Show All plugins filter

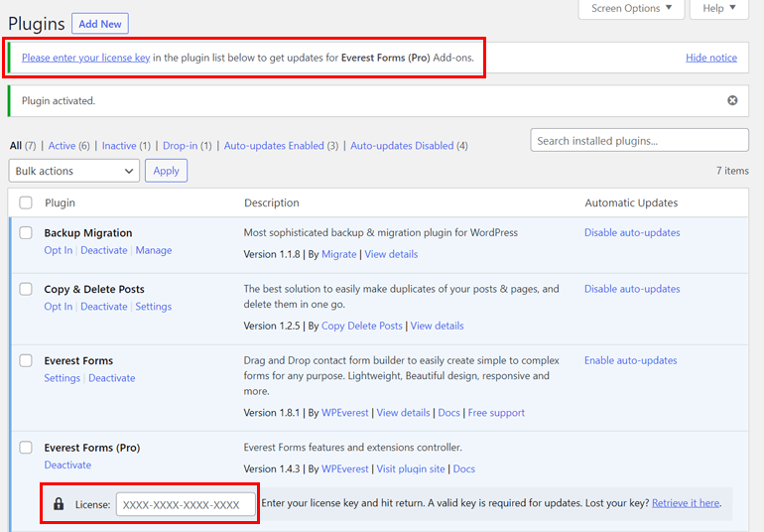pos(16,145)
